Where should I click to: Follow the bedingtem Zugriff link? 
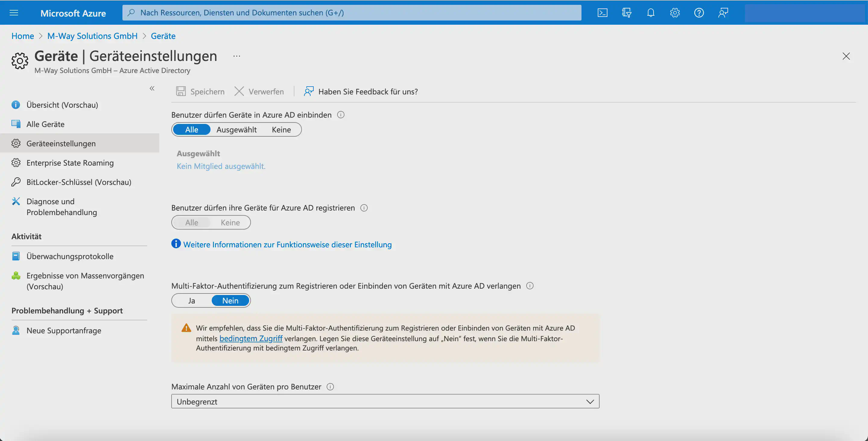point(251,338)
